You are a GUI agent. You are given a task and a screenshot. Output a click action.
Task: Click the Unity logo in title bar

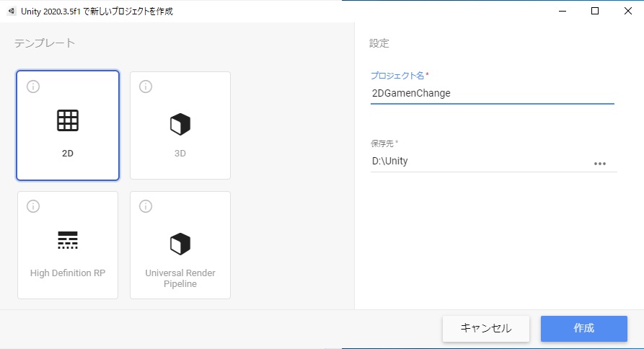12,11
